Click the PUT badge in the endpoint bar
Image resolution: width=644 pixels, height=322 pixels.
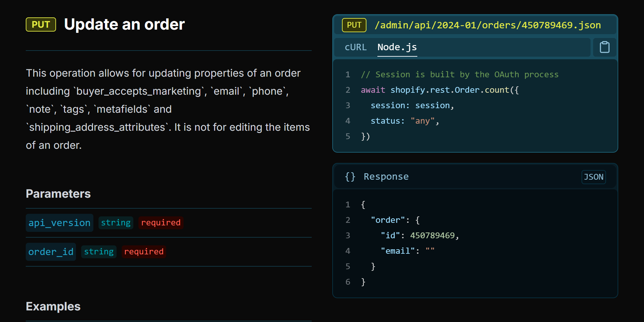(354, 25)
